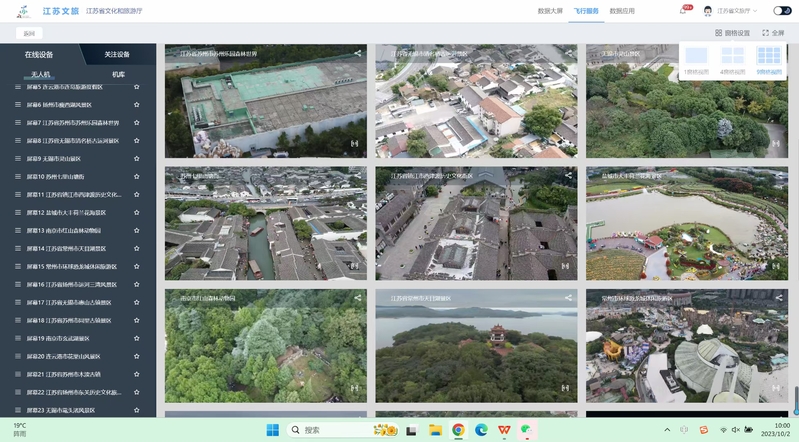Screen dimensions: 799x442
Task: Click share icon on 南京市红山森林动物园 video
Action: point(358,297)
